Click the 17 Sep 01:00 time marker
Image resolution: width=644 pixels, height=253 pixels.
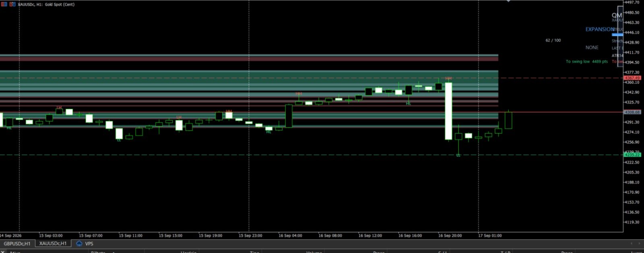pyautogui.click(x=490, y=236)
